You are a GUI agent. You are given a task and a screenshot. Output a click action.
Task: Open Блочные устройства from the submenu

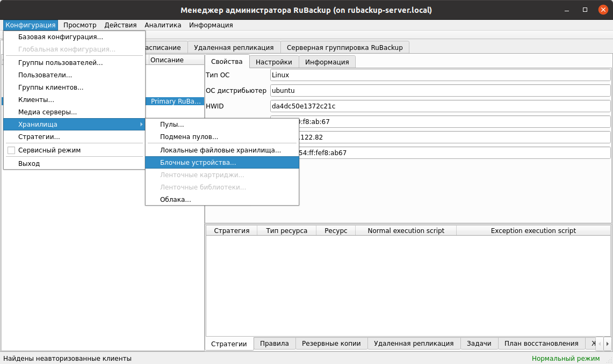click(x=198, y=162)
